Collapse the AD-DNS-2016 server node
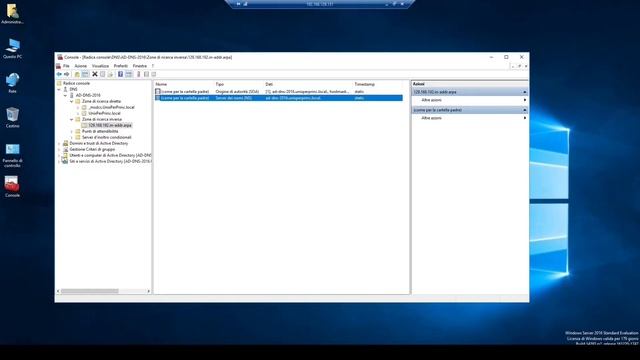Viewport: 640px width, 360px height. 65,95
